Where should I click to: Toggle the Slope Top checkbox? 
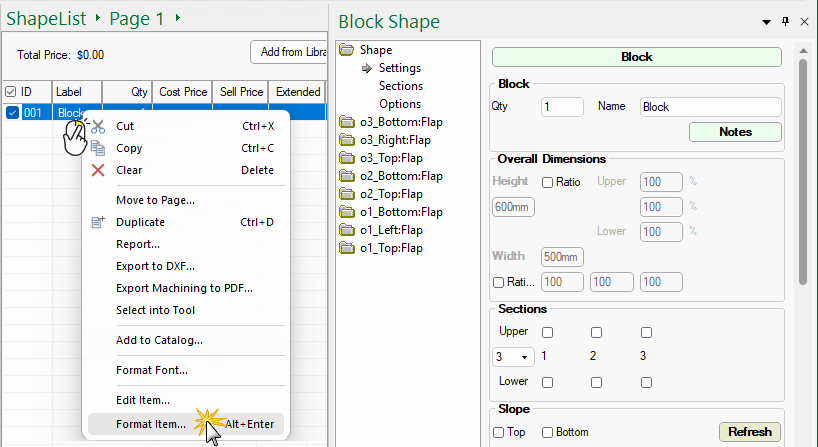pos(499,432)
